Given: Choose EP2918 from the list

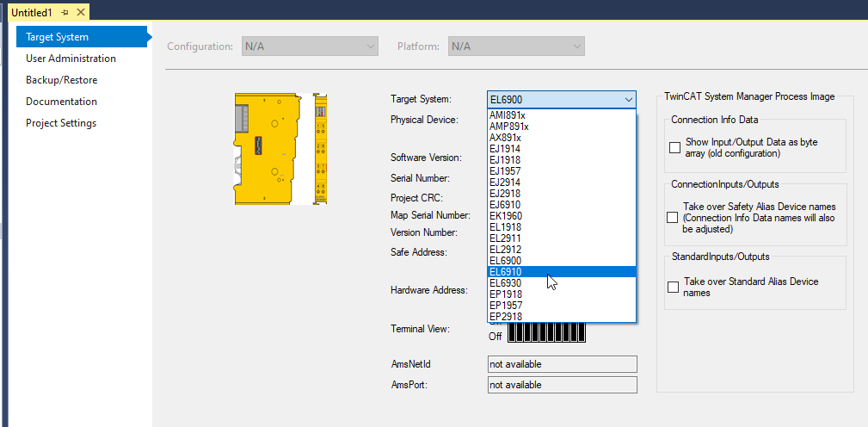Looking at the screenshot, I should (x=562, y=316).
